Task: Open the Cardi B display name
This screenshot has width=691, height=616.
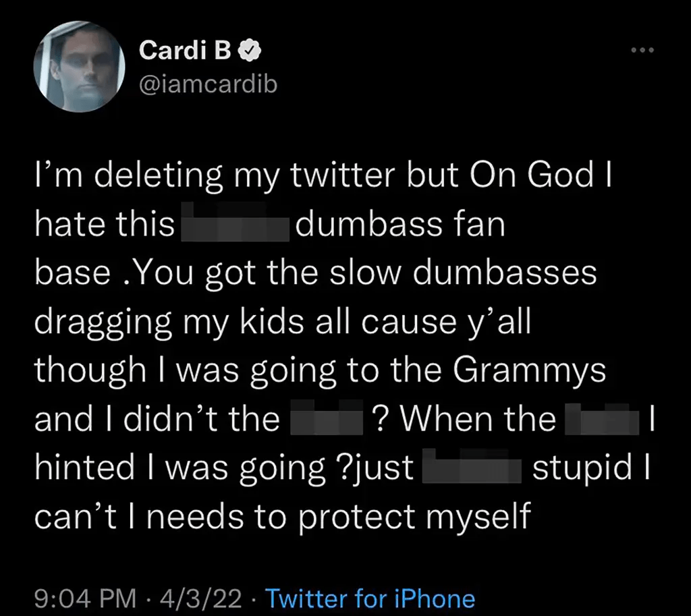Action: (185, 50)
